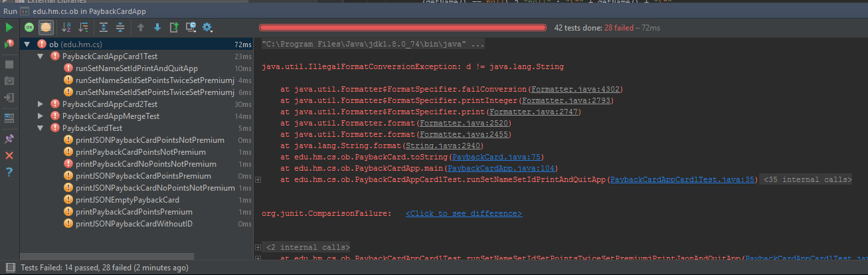
Task: Sort tests by duration
Action: point(83,27)
